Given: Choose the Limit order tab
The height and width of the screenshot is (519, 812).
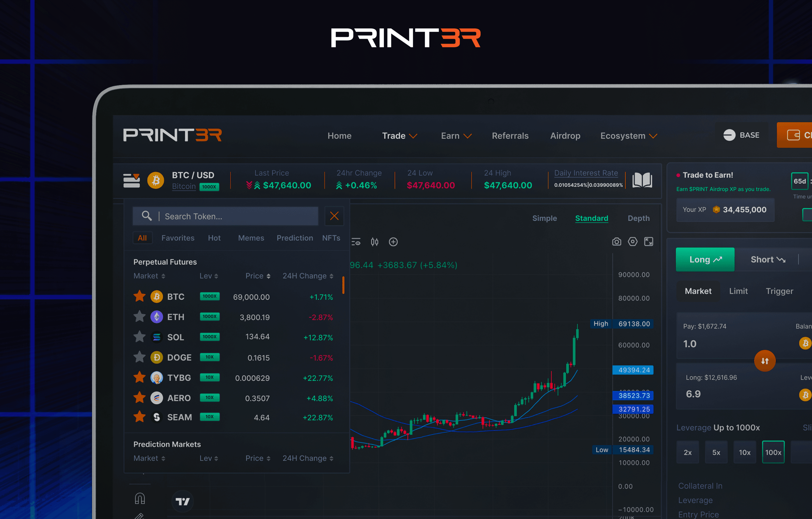Looking at the screenshot, I should coord(738,291).
